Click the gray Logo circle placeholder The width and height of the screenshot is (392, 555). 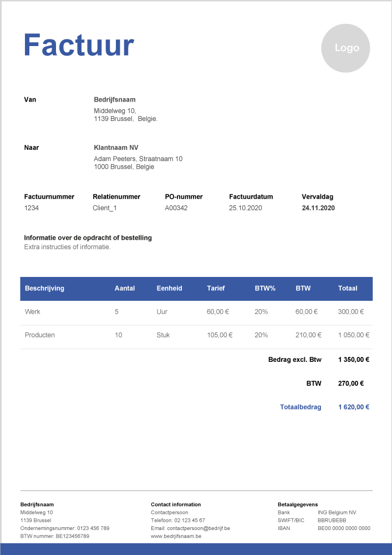tap(346, 48)
